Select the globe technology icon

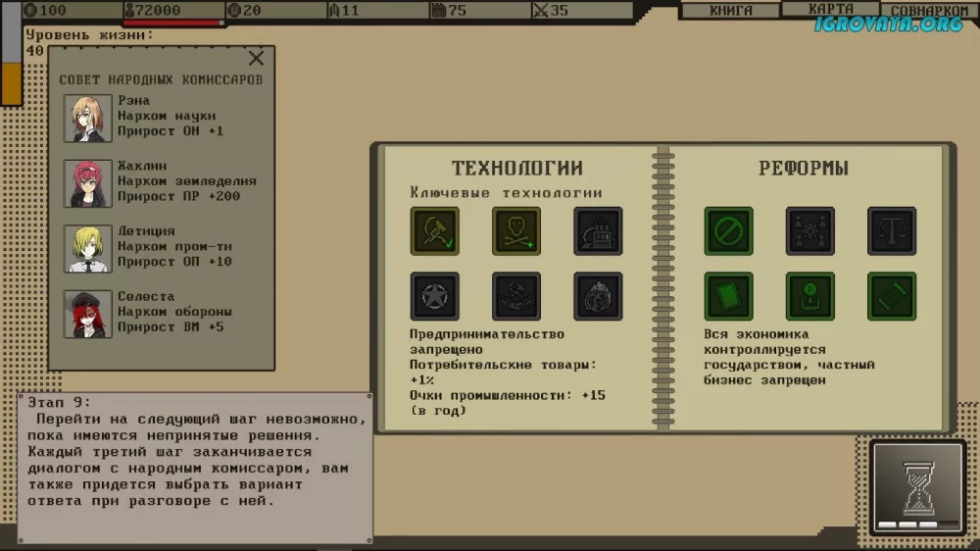(x=598, y=296)
